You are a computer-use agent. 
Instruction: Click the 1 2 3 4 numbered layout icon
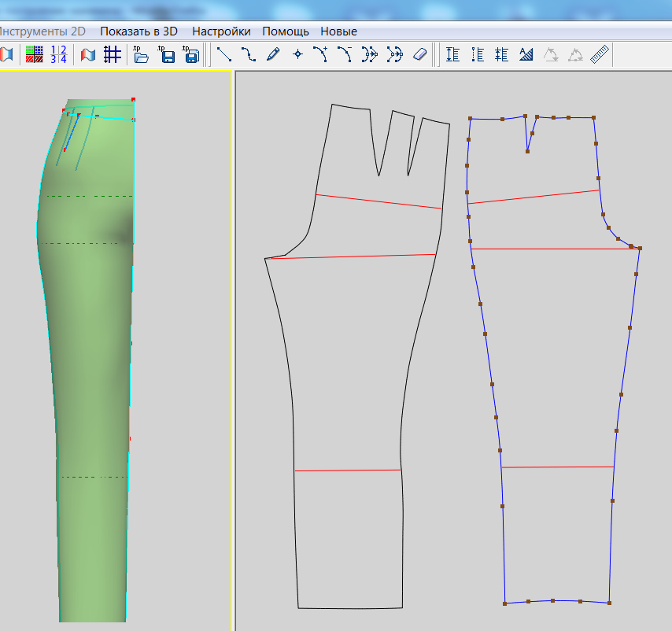58,55
